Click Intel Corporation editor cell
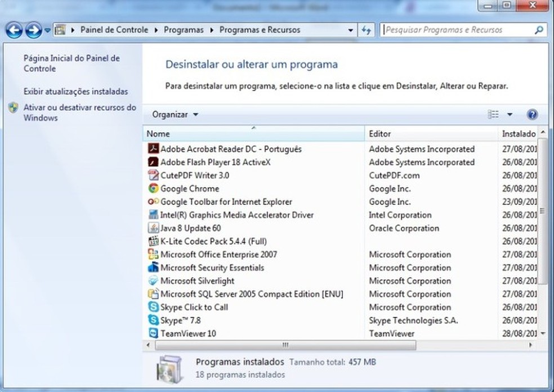Viewport: 554px width, 392px height. [x=400, y=215]
